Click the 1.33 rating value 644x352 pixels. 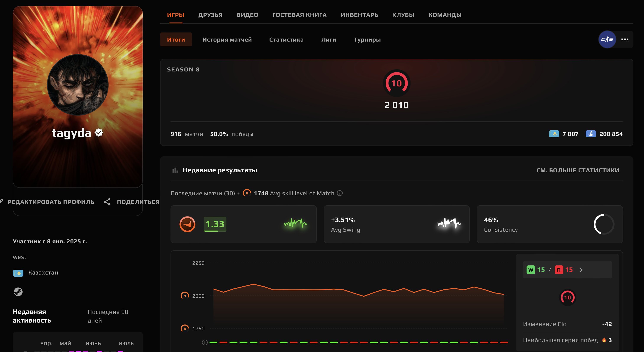pyautogui.click(x=215, y=224)
